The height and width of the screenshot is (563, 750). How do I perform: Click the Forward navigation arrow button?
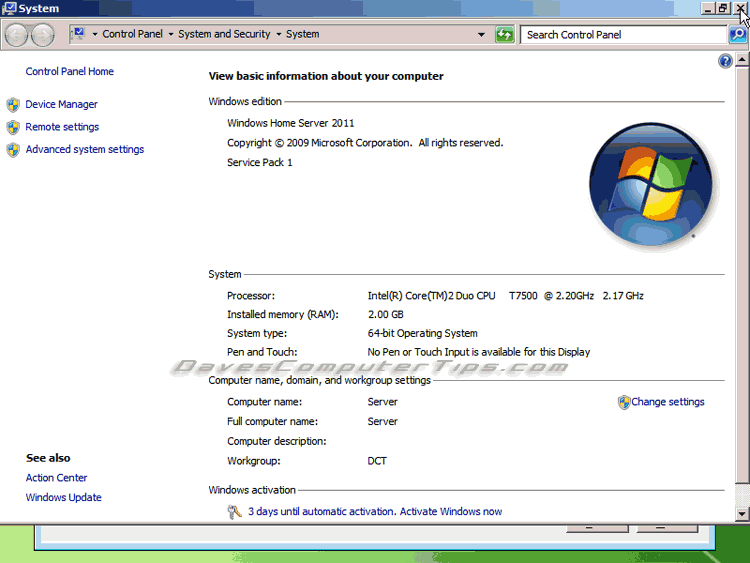click(x=43, y=34)
